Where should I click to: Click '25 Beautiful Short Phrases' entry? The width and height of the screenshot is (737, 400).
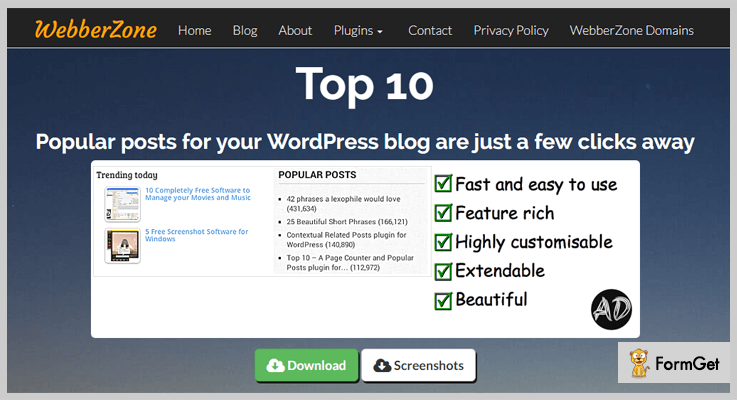347,221
